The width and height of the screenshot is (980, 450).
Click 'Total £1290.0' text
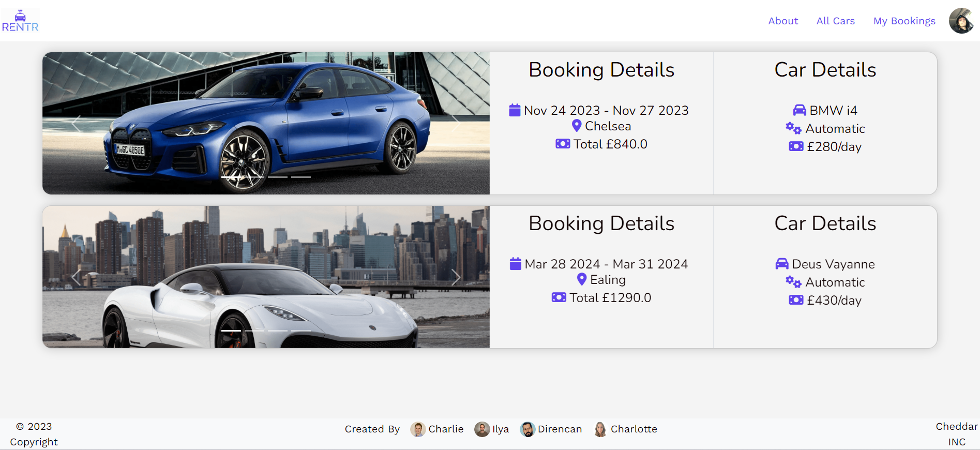[610, 297]
